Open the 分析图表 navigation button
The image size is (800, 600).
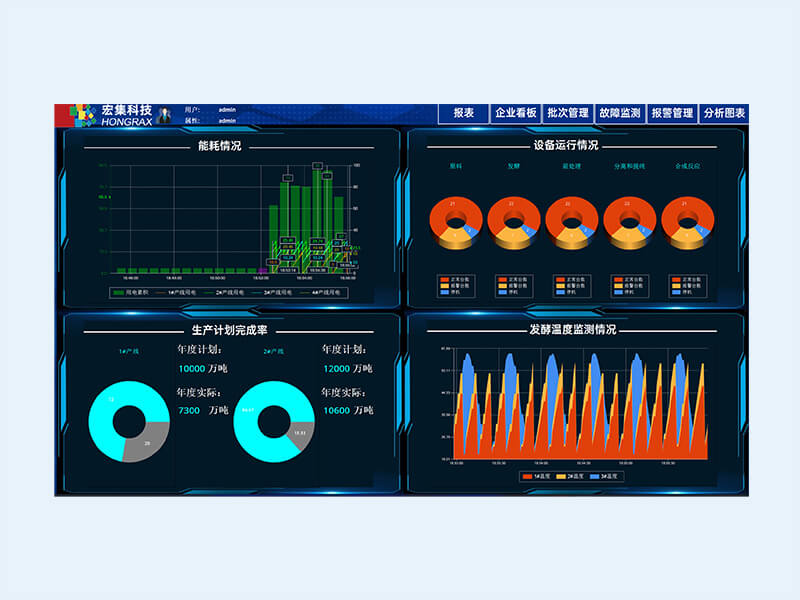[724, 114]
